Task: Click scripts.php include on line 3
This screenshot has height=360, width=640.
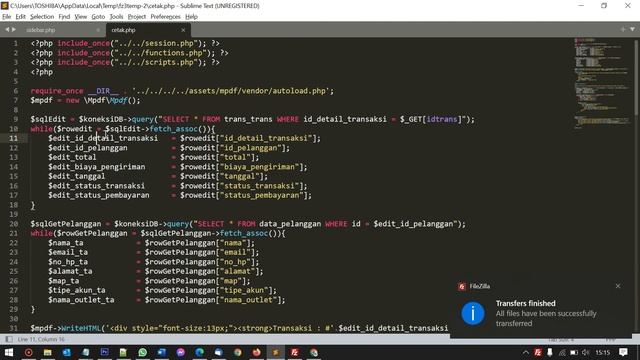Action: (125, 62)
